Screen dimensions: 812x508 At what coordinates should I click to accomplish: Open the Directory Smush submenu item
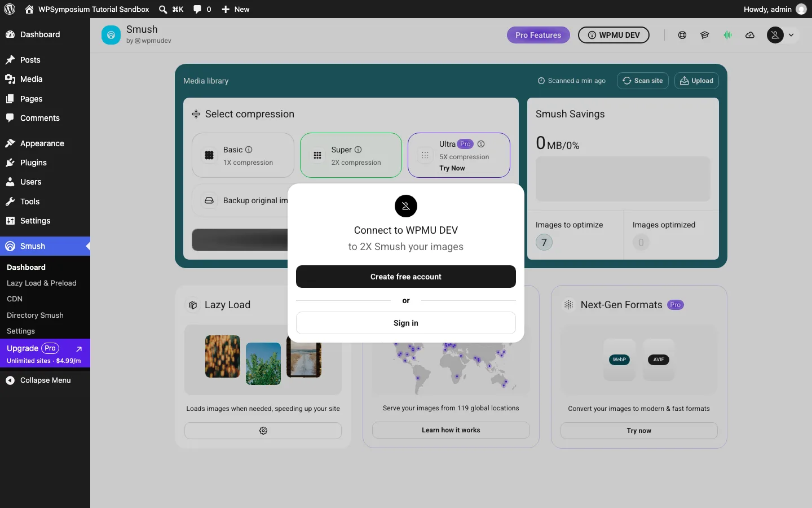click(x=35, y=316)
